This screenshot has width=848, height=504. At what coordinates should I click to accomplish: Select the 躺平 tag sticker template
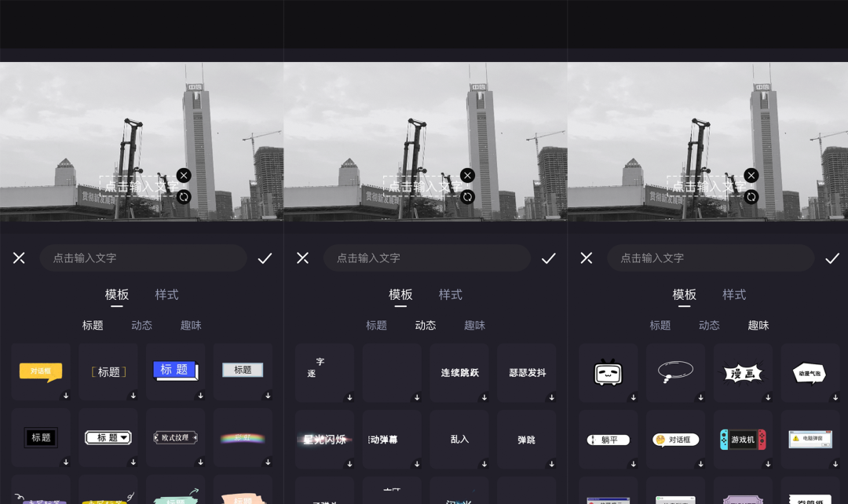[609, 440]
